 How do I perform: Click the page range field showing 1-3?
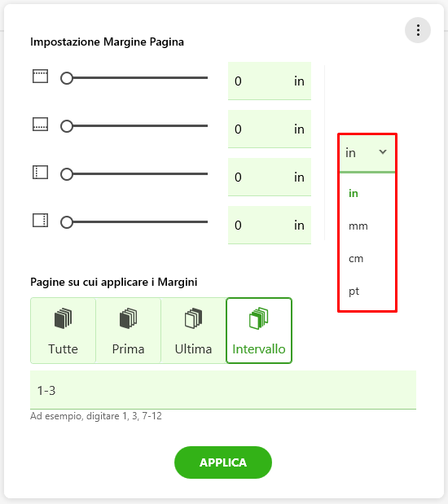[223, 390]
